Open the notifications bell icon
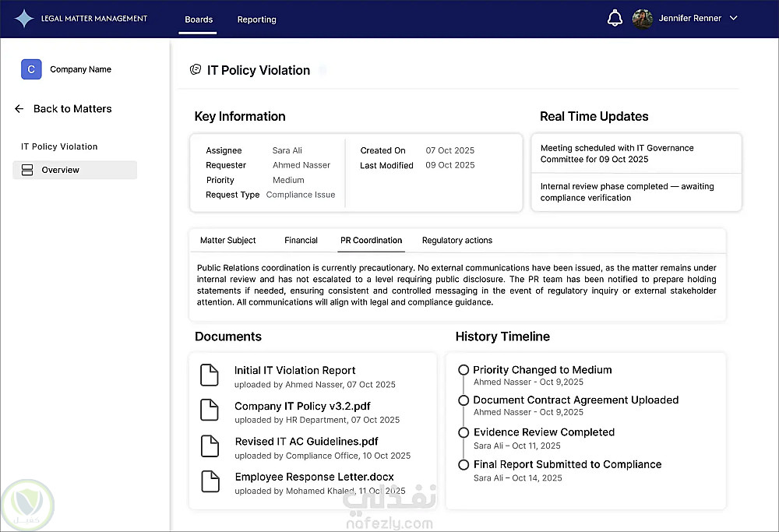 615,18
